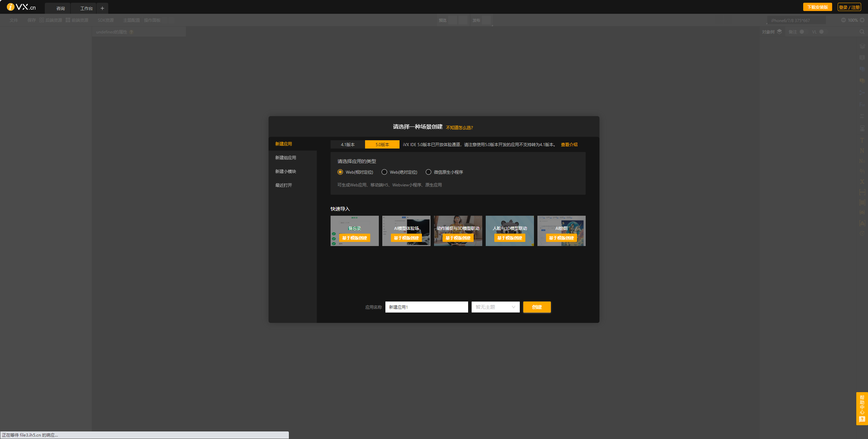
Task: Select Web(绝对定位) as application type
Action: [384, 172]
